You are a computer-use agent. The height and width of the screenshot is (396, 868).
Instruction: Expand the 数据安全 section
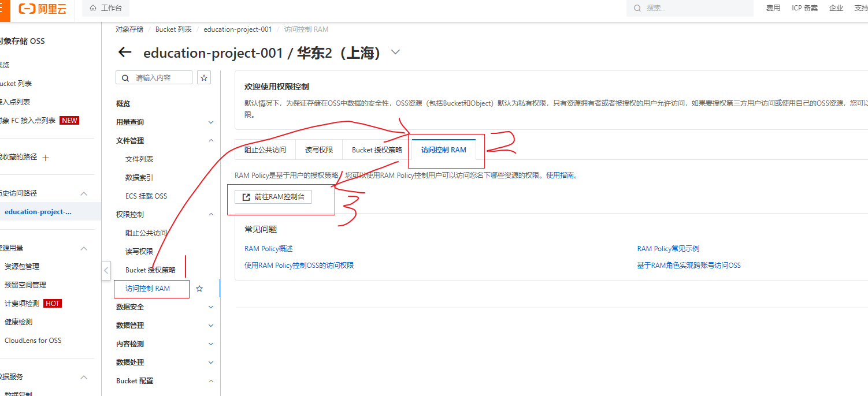click(x=211, y=307)
